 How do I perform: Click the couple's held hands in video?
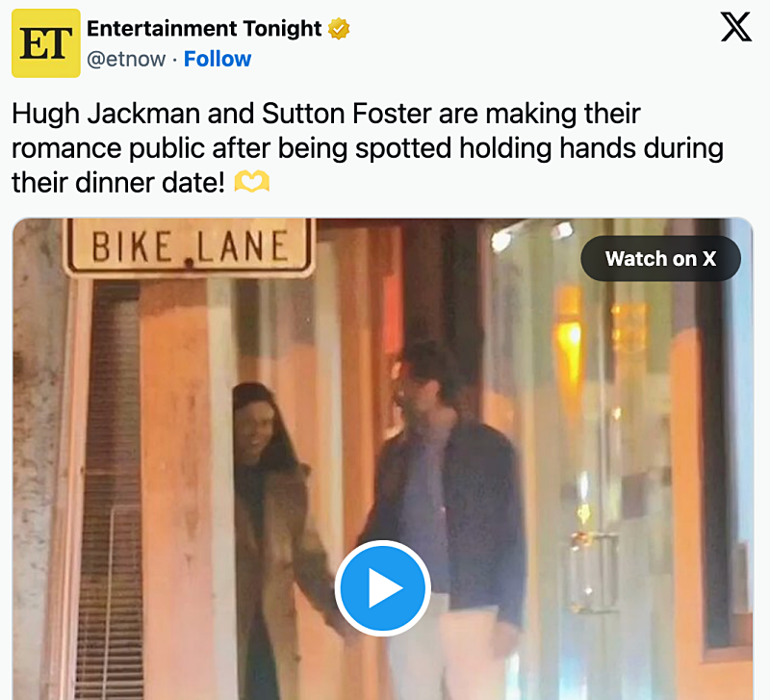[349, 636]
